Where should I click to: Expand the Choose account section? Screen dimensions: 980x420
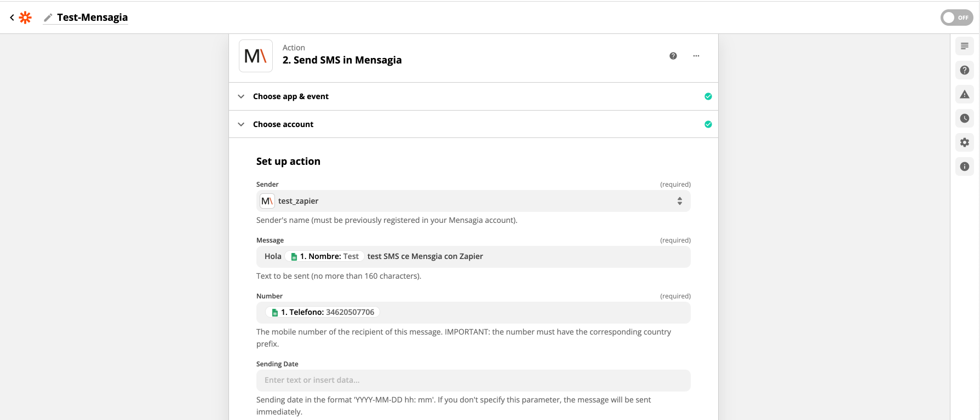coord(283,124)
